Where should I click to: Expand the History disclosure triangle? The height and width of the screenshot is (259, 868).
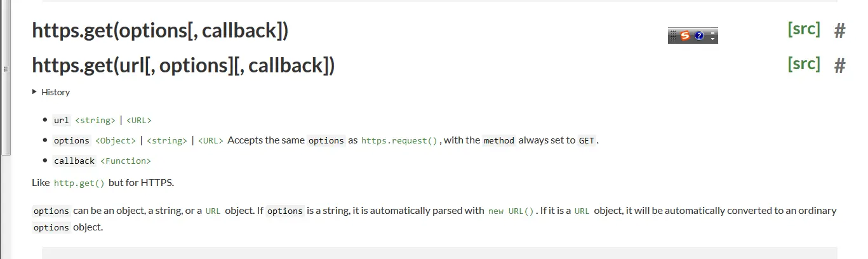pos(35,92)
